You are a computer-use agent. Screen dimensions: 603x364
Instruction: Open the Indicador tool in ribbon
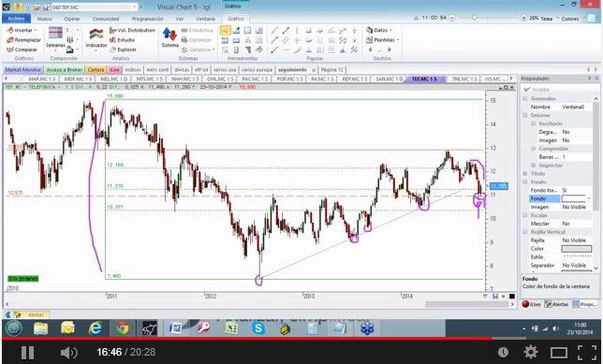pyautogui.click(x=96, y=35)
